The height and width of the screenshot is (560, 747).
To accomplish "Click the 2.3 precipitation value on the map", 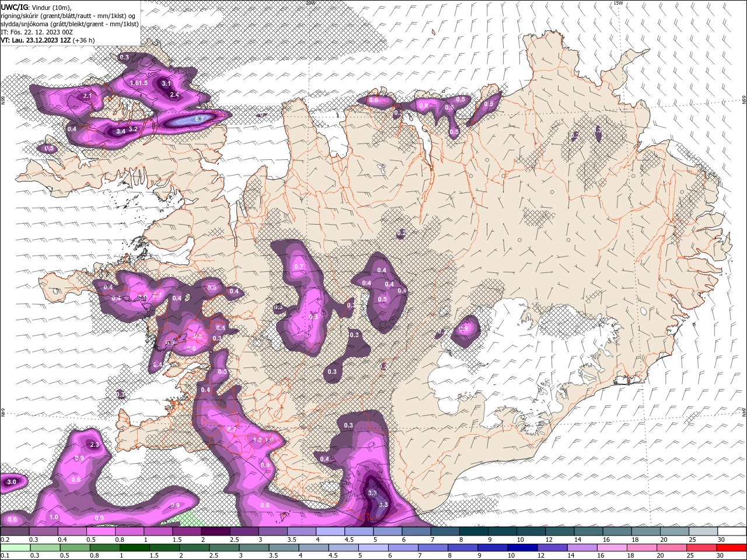I will [x=95, y=444].
